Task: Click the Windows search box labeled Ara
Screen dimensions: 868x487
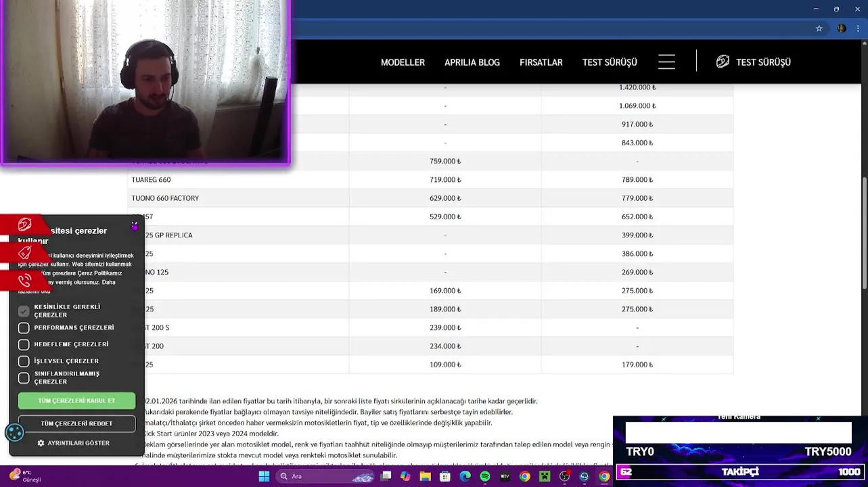Action: tap(325, 476)
